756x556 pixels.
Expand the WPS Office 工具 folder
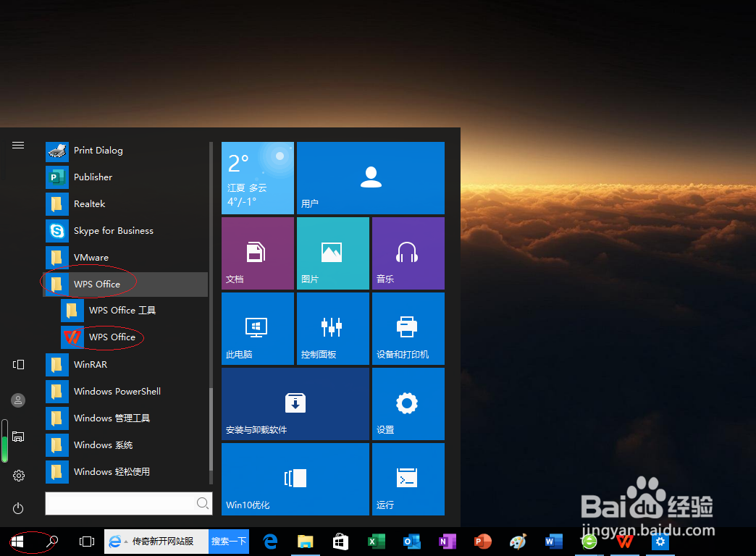tap(134, 311)
